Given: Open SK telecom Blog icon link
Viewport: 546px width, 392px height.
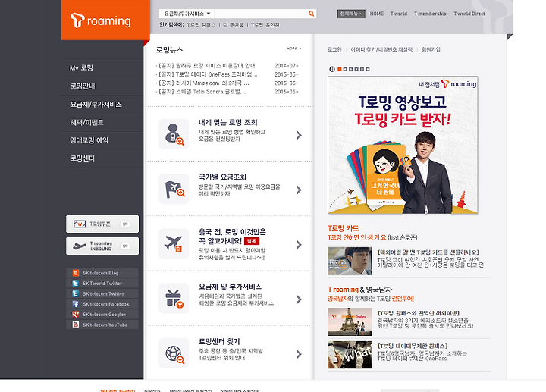Looking at the screenshot, I should coord(76,273).
